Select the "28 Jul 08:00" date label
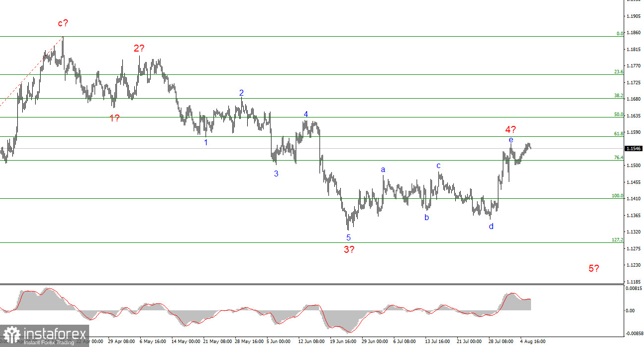 [x=501, y=341]
